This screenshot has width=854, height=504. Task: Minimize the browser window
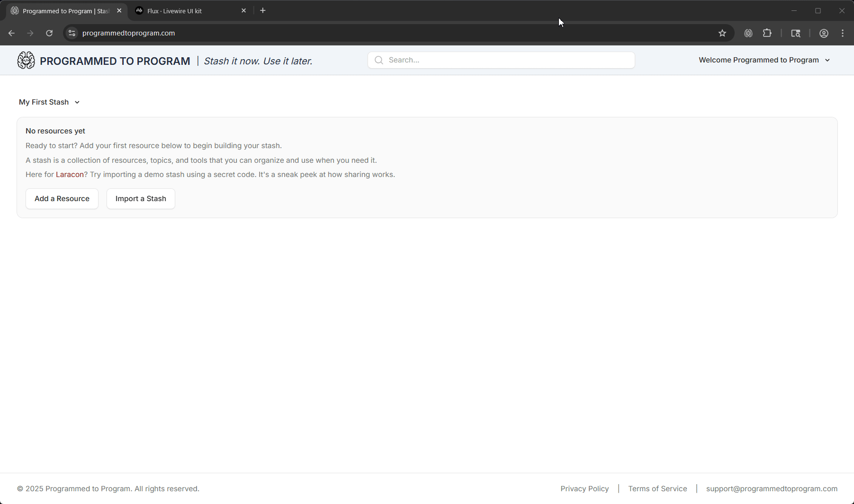click(x=794, y=10)
